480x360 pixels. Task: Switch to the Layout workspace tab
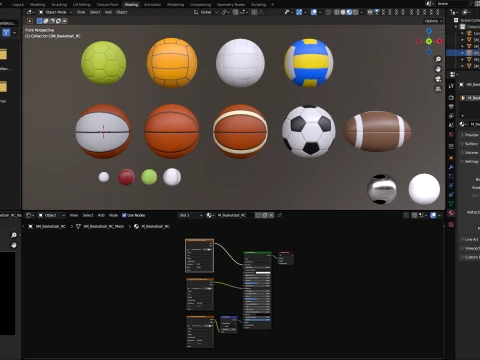[18, 5]
